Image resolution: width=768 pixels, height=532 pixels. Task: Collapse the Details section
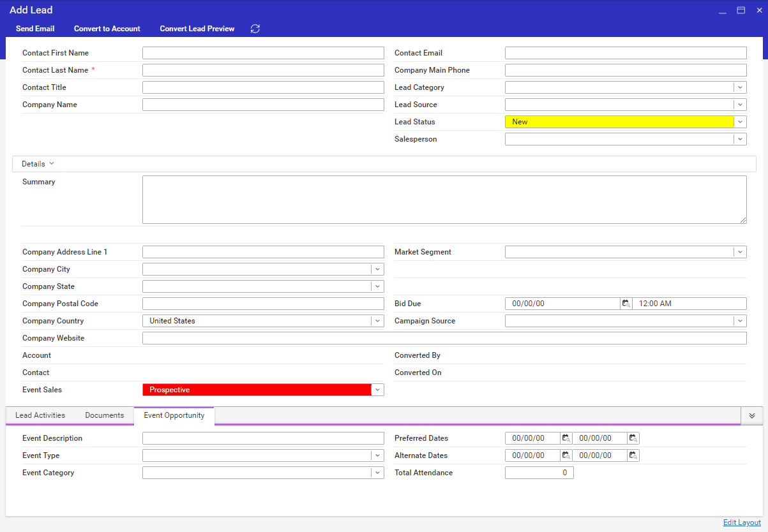pyautogui.click(x=38, y=164)
